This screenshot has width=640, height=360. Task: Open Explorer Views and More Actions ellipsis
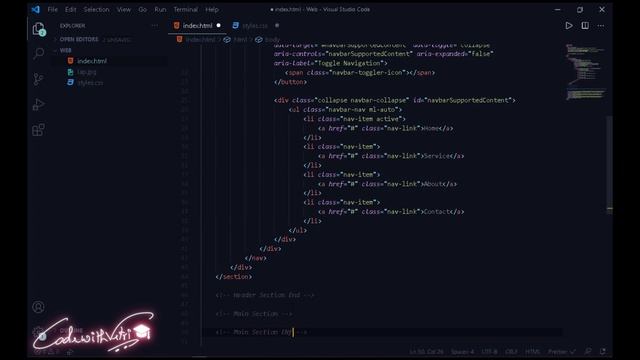(x=155, y=25)
